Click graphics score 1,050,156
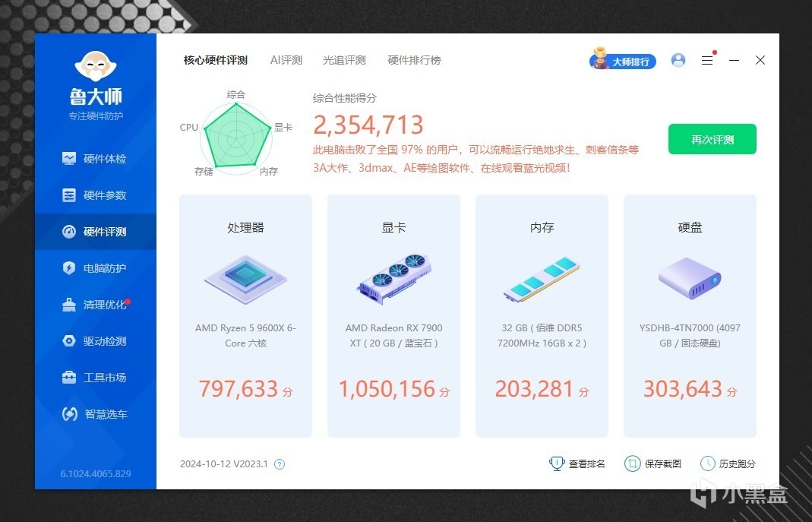The height and width of the screenshot is (522, 812). click(387, 389)
